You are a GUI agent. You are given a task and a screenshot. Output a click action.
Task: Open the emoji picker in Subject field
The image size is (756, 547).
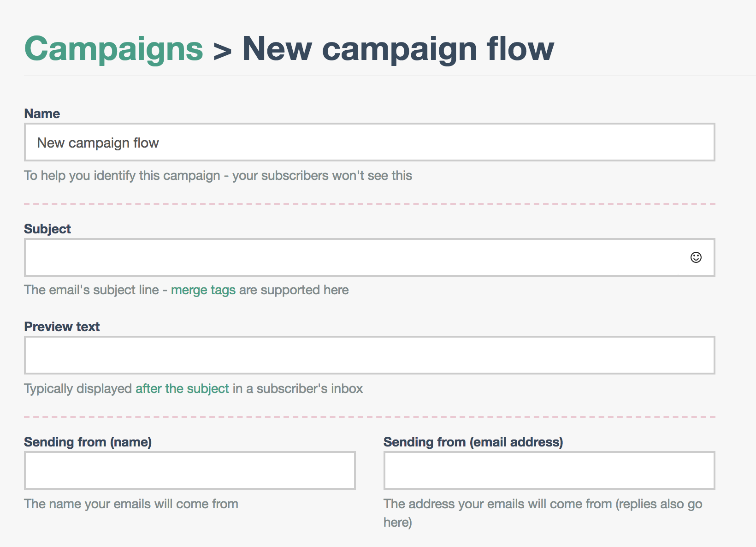pos(696,257)
